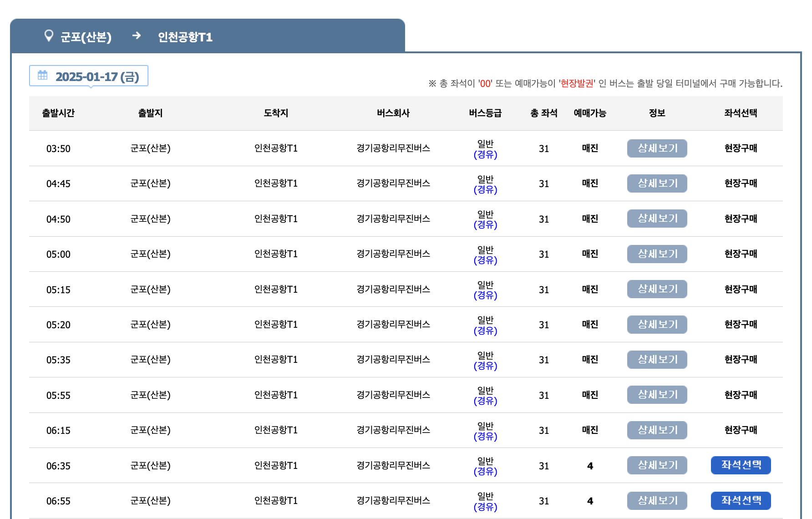
Task: Select the route tab showing 군포(산본) to 인천공항T1
Action: [137, 36]
